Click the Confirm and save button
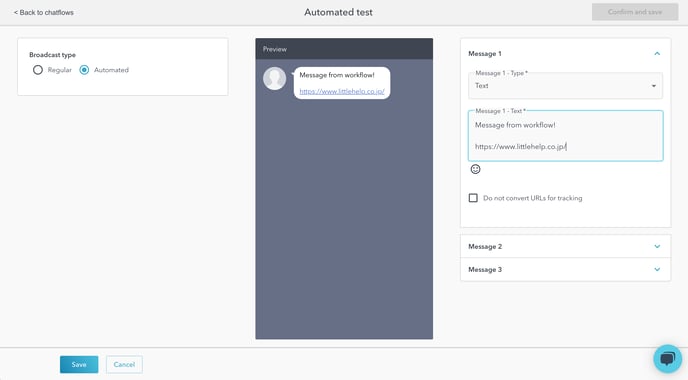688x380 pixels. click(635, 12)
